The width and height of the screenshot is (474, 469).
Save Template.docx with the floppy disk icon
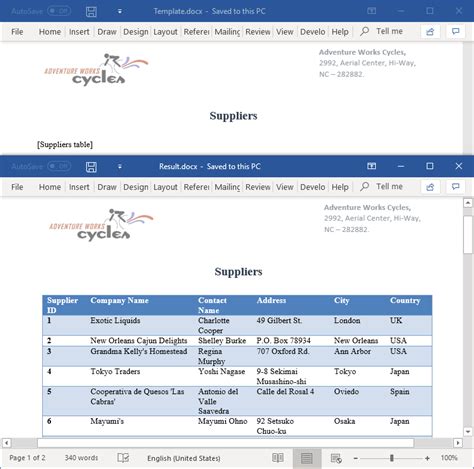point(91,12)
